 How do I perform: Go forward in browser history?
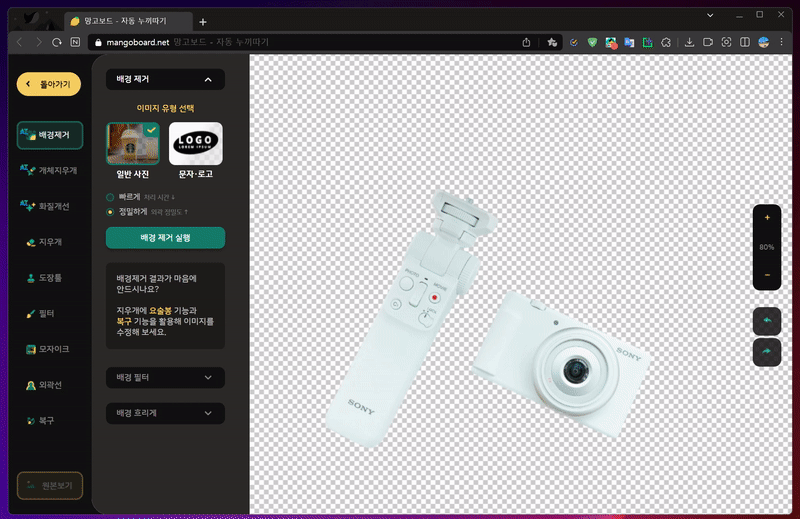coord(39,42)
